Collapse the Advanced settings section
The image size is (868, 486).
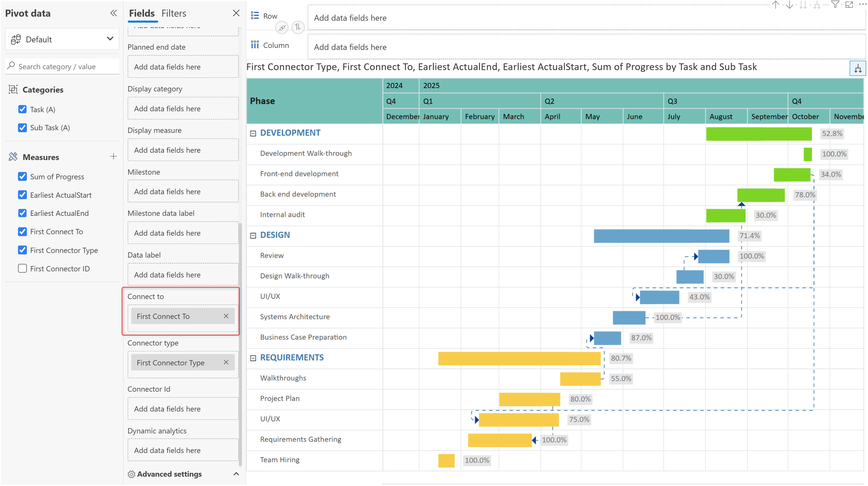(x=236, y=474)
